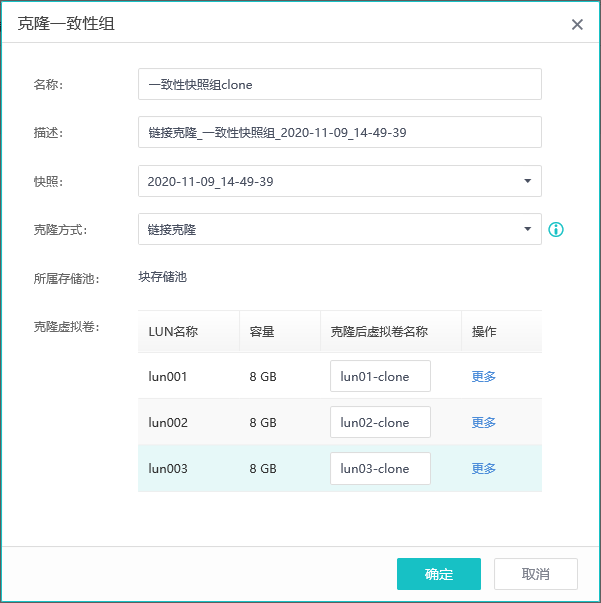Select the lun001 row name cell
601x603 pixels.
point(168,376)
